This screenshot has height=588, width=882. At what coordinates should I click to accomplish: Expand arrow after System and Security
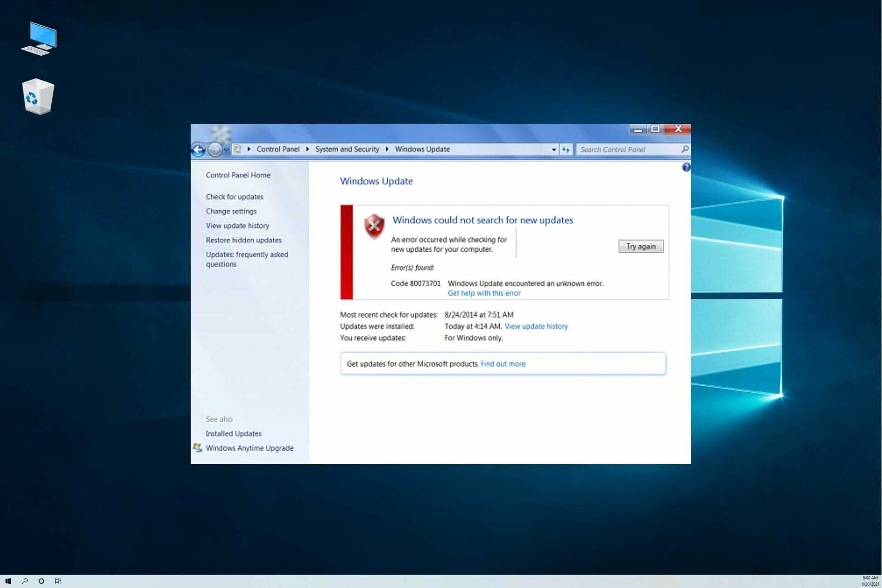click(x=387, y=149)
